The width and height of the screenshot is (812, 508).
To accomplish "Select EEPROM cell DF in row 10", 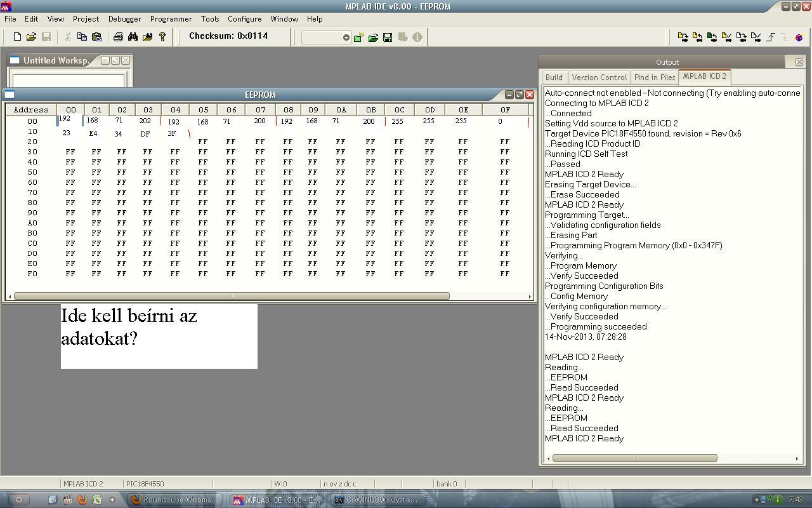I will (x=145, y=134).
